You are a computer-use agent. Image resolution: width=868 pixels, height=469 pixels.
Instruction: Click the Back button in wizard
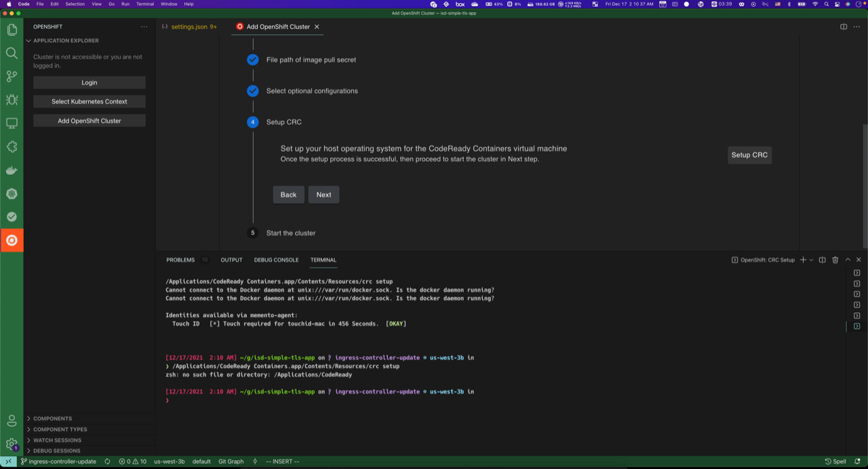(x=288, y=195)
